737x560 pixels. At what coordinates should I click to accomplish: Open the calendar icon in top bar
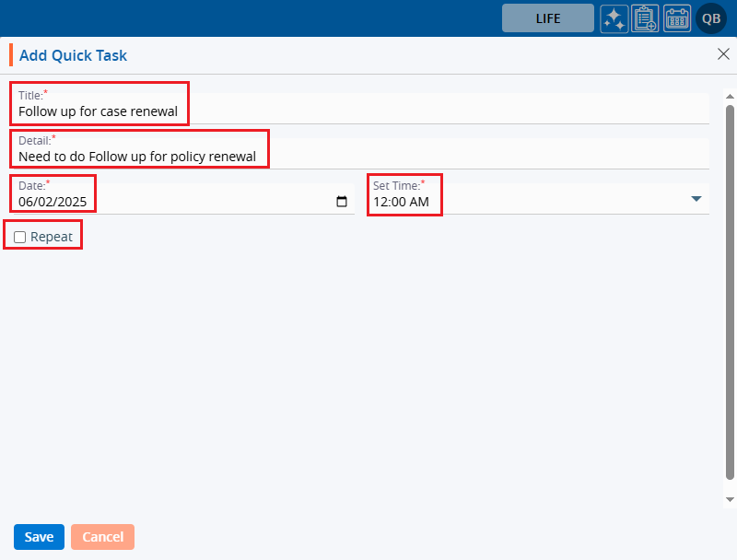pos(677,18)
